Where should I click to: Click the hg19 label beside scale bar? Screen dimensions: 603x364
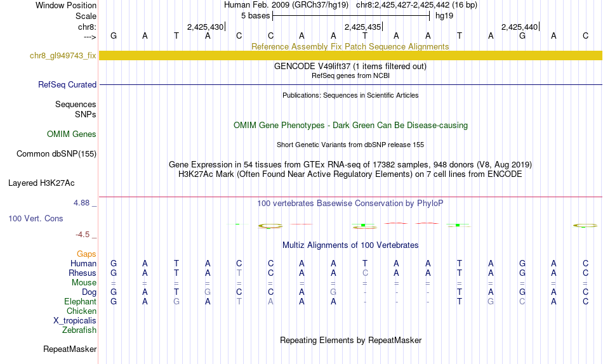pyautogui.click(x=444, y=16)
